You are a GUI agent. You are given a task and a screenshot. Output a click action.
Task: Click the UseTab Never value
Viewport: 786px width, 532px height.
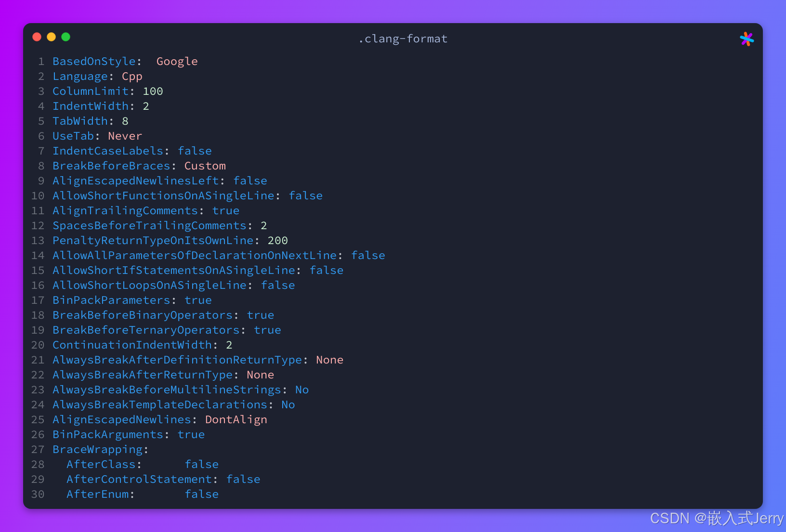click(x=125, y=136)
